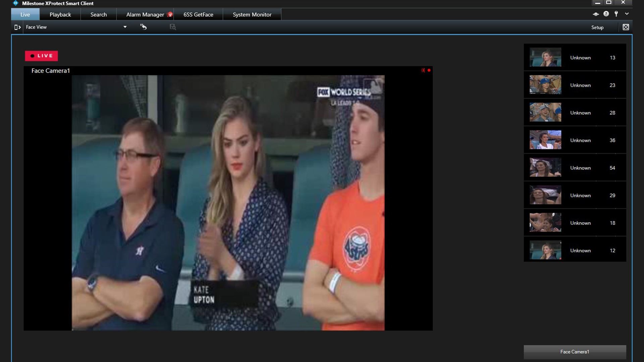Switch to the Playback tab

(x=60, y=14)
